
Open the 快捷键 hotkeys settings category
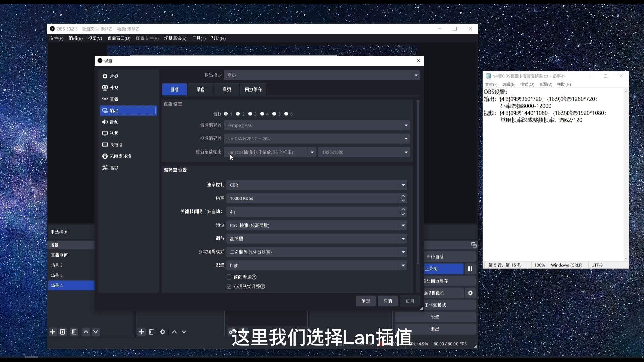coord(128,145)
